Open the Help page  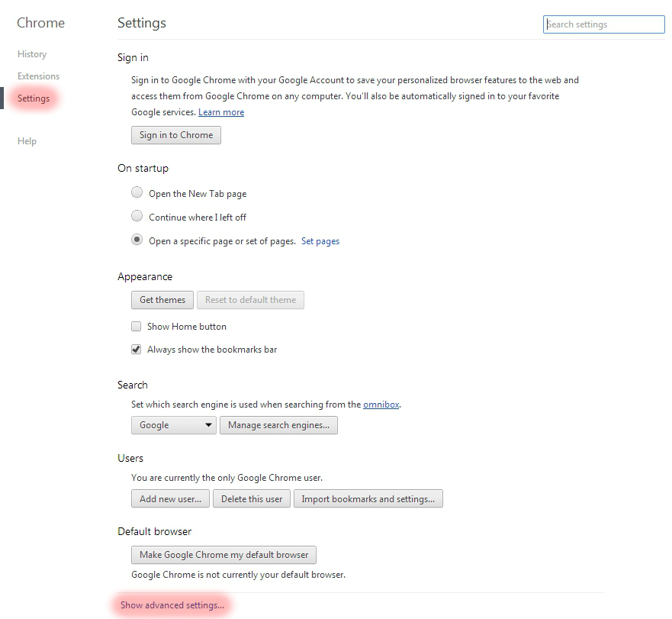pyautogui.click(x=27, y=141)
